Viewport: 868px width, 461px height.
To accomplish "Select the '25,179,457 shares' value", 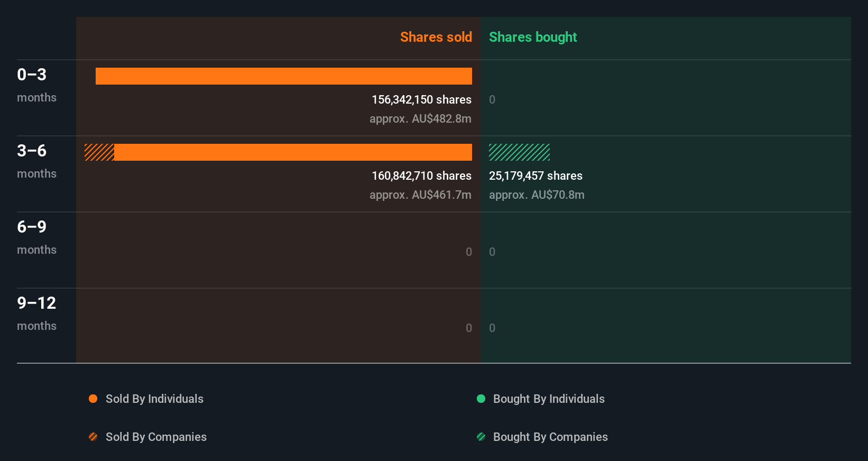I will click(x=535, y=176).
